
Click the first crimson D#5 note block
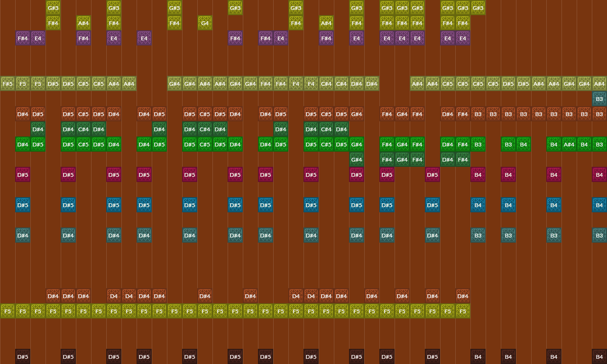(x=23, y=175)
